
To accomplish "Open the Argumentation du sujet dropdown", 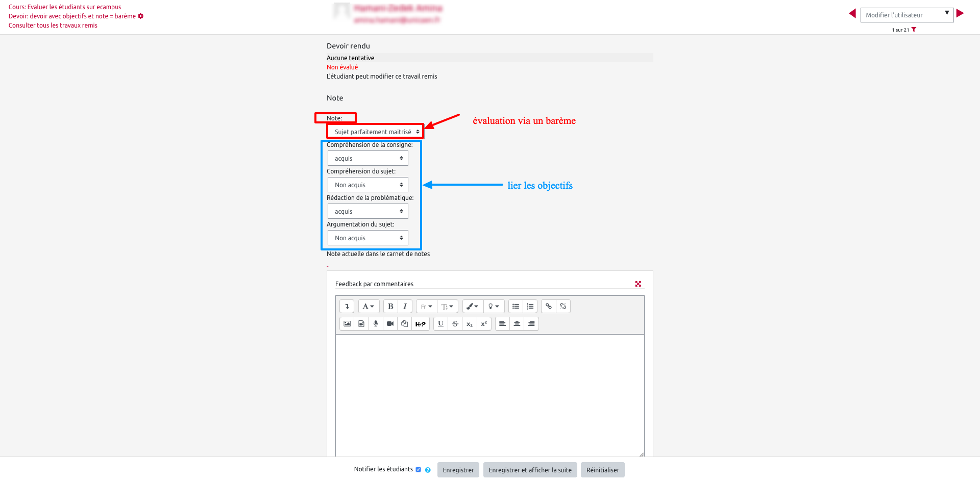I will pyautogui.click(x=367, y=238).
